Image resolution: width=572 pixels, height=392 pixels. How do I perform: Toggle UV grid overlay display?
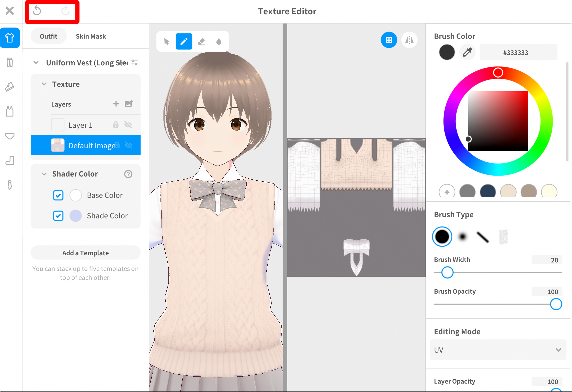click(388, 42)
